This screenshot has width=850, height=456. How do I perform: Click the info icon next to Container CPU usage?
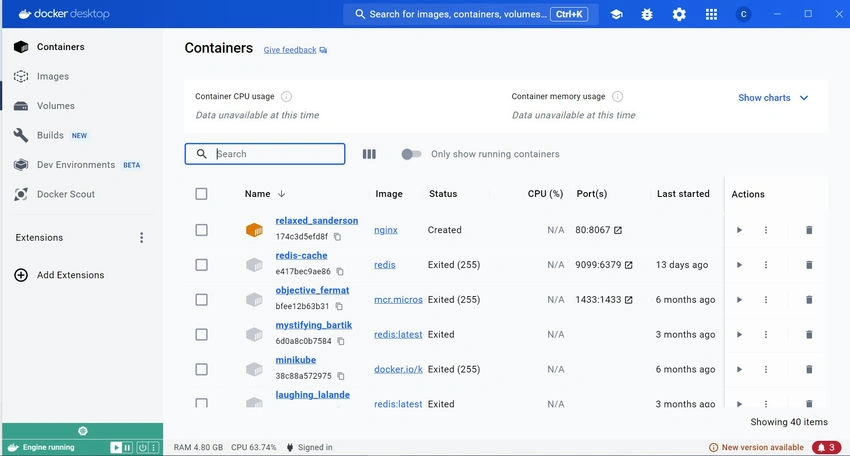tap(286, 97)
